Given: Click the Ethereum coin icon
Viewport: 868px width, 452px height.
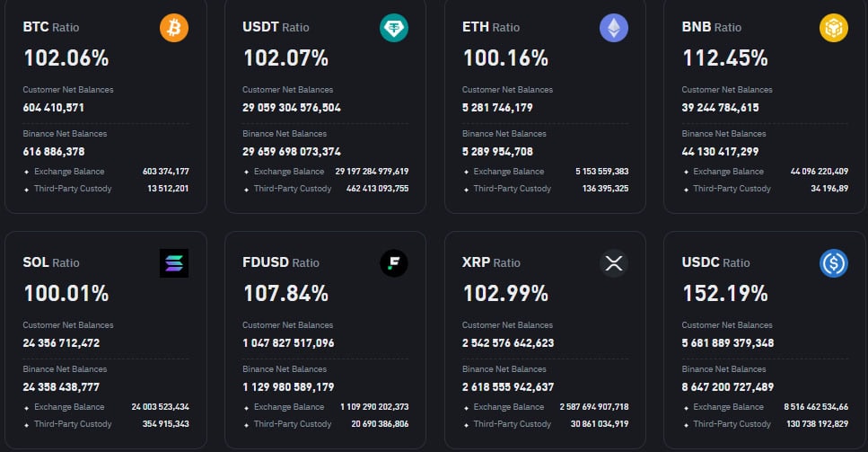Looking at the screenshot, I should (x=613, y=28).
